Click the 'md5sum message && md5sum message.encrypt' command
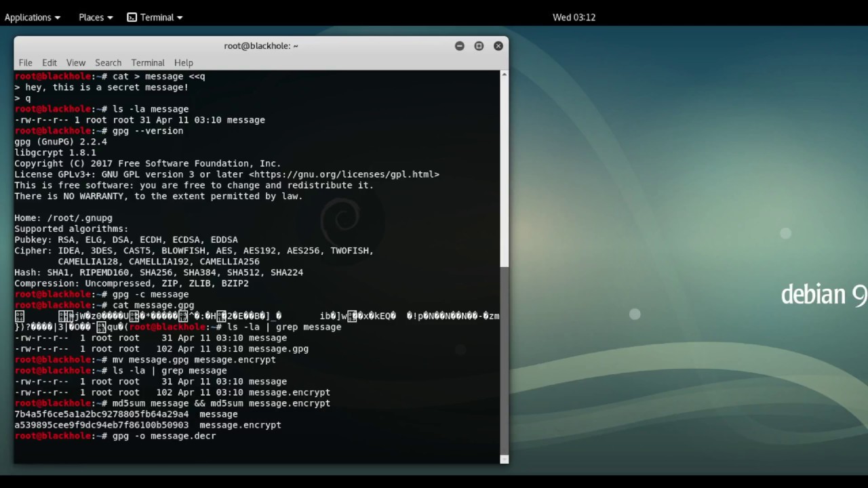 point(221,403)
